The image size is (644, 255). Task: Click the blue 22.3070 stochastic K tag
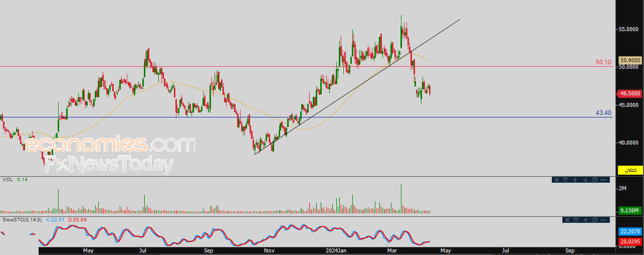click(630, 232)
